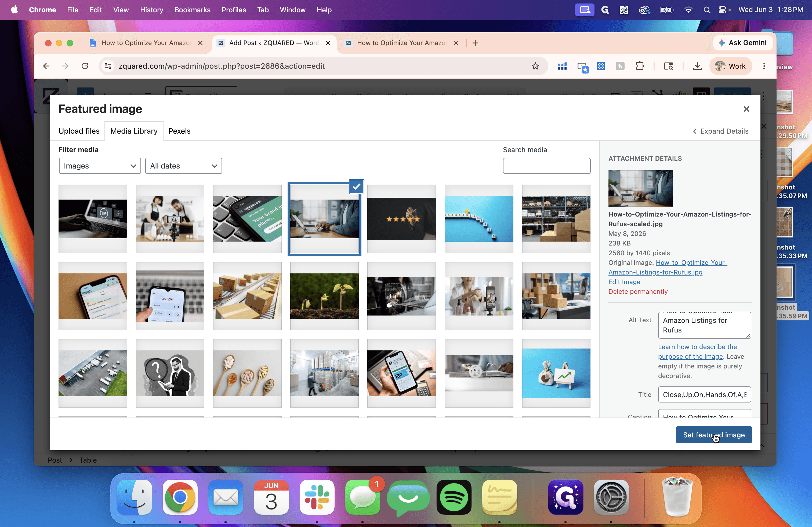Screen dimensions: 812x527
Task: Open a new browser tab
Action: tap(475, 43)
